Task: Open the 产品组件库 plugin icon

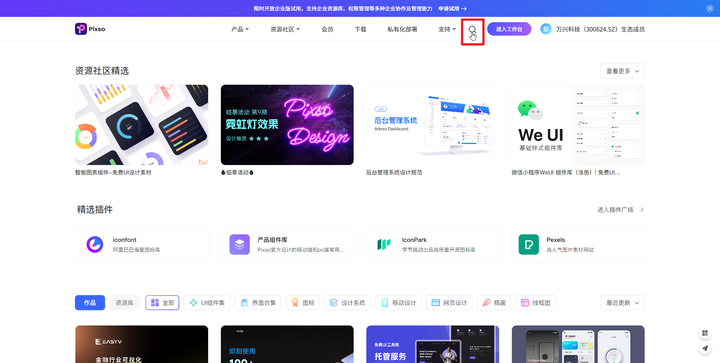Action: pyautogui.click(x=239, y=244)
